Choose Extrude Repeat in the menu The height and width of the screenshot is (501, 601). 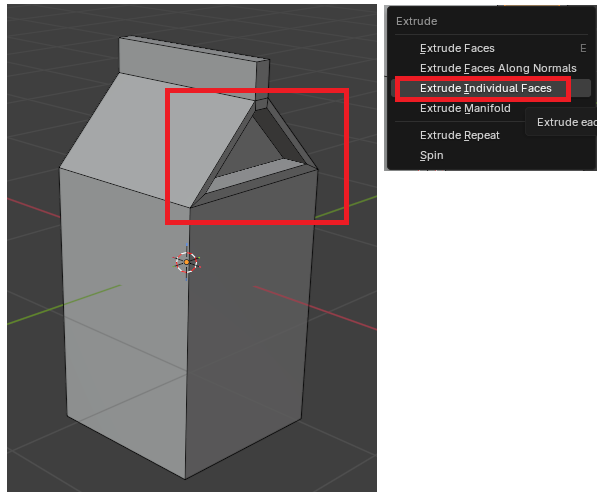pyautogui.click(x=458, y=135)
